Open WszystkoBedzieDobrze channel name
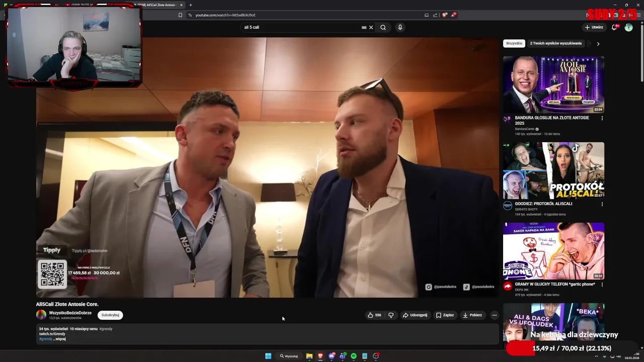This screenshot has width=644, height=362. (x=70, y=313)
